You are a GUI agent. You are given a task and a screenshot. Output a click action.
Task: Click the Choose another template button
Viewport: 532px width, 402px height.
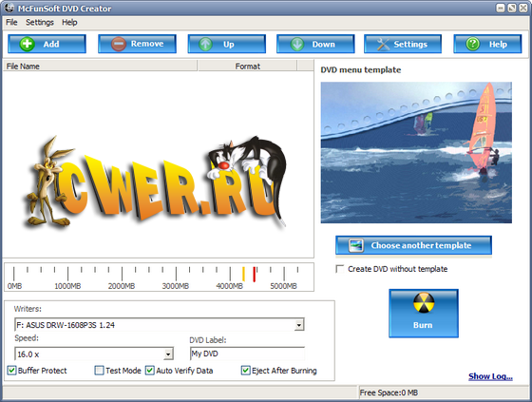pyautogui.click(x=413, y=245)
